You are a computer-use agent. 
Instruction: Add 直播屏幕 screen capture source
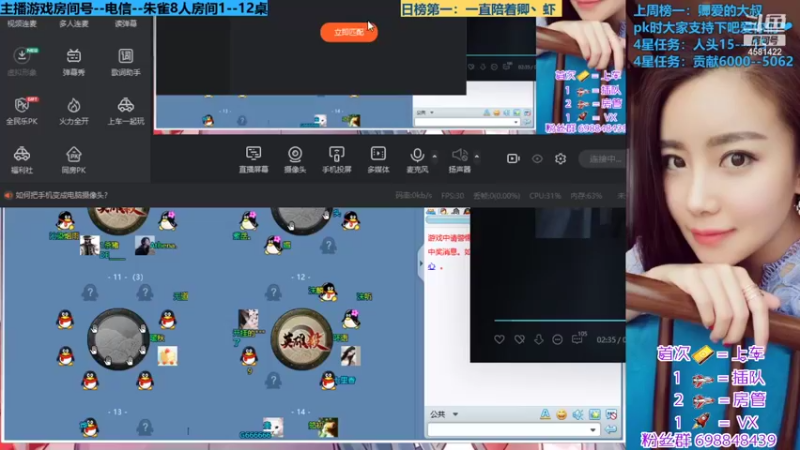coord(254,159)
